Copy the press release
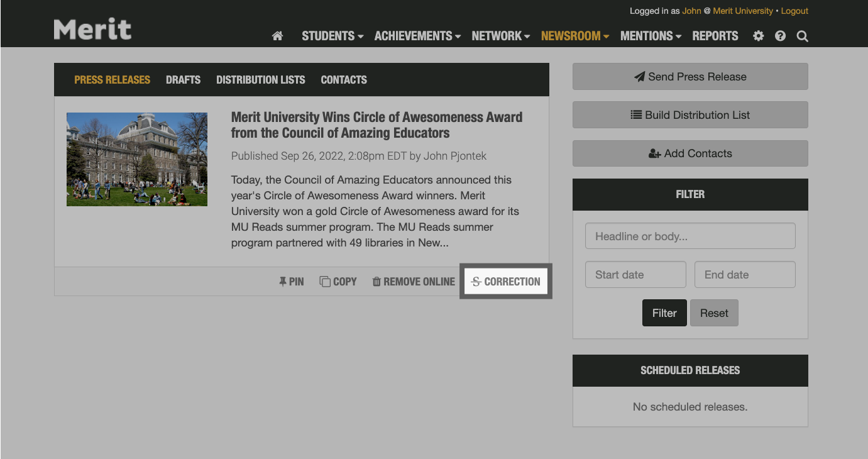The width and height of the screenshot is (868, 459). click(x=338, y=282)
